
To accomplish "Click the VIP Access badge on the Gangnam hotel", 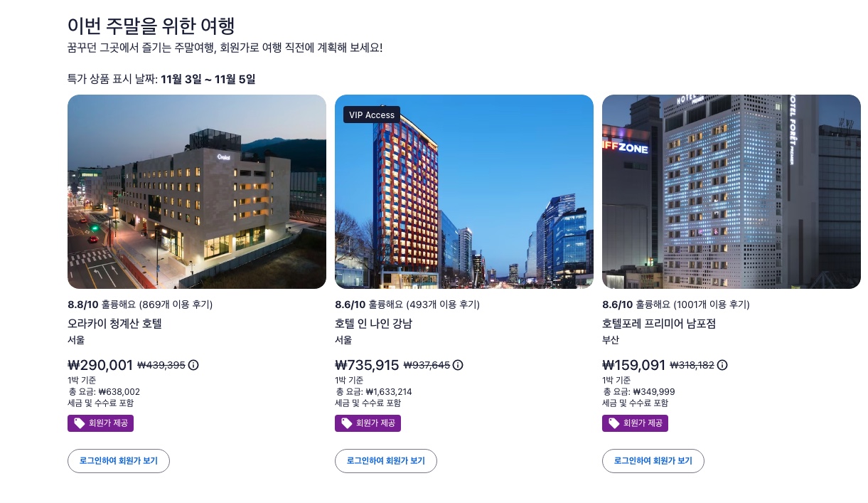I will [x=371, y=115].
